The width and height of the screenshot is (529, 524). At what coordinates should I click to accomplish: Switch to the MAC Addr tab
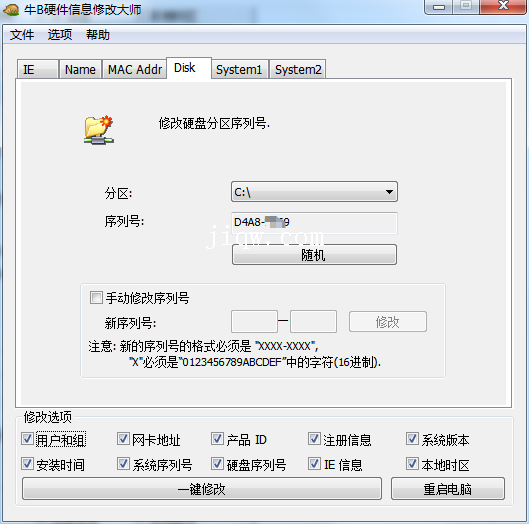pyautogui.click(x=135, y=69)
